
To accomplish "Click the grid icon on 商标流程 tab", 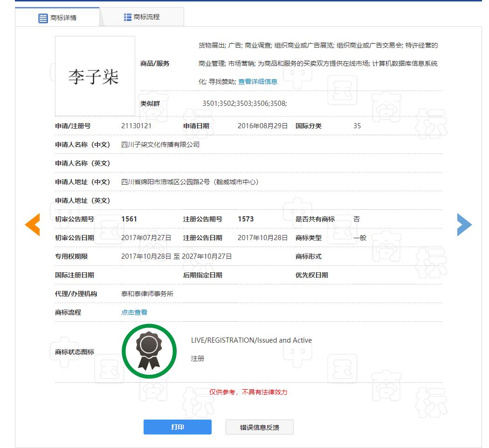I will (127, 17).
